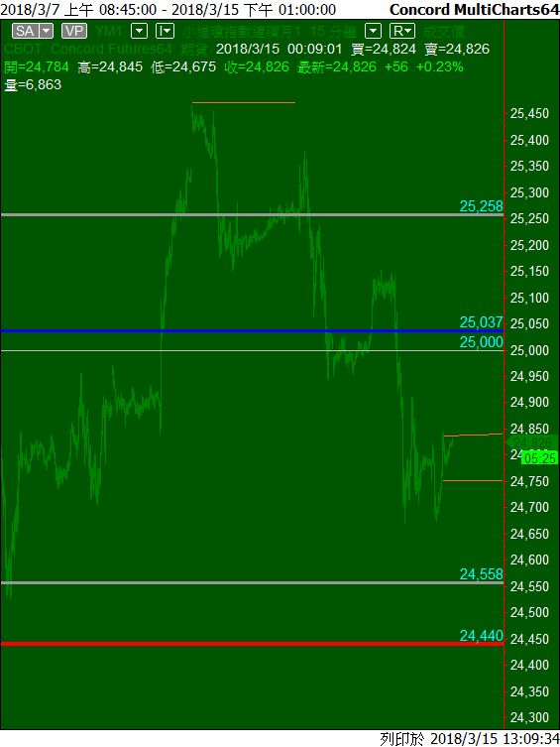
Task: Select the blue 25,037 horizontal line
Action: coord(252,330)
